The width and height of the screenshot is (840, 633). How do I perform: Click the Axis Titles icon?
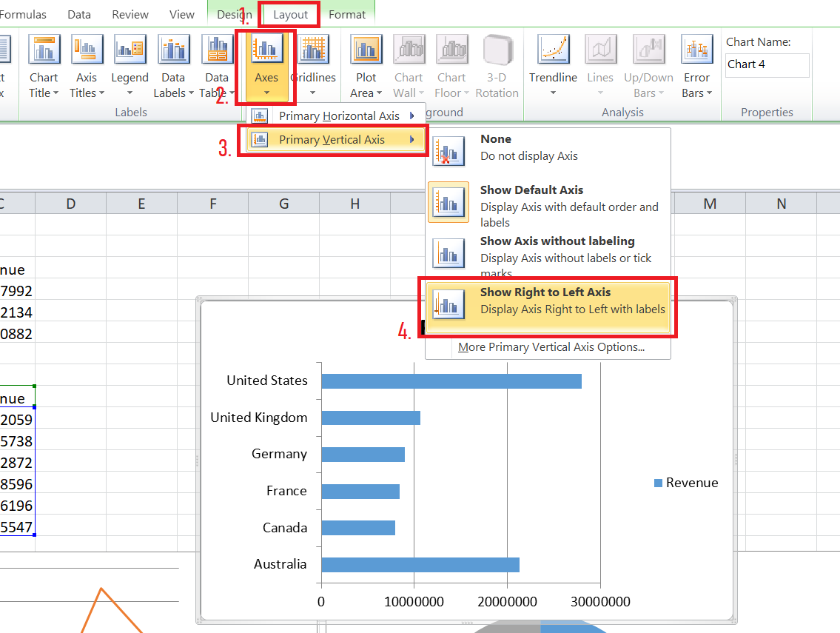(87, 50)
